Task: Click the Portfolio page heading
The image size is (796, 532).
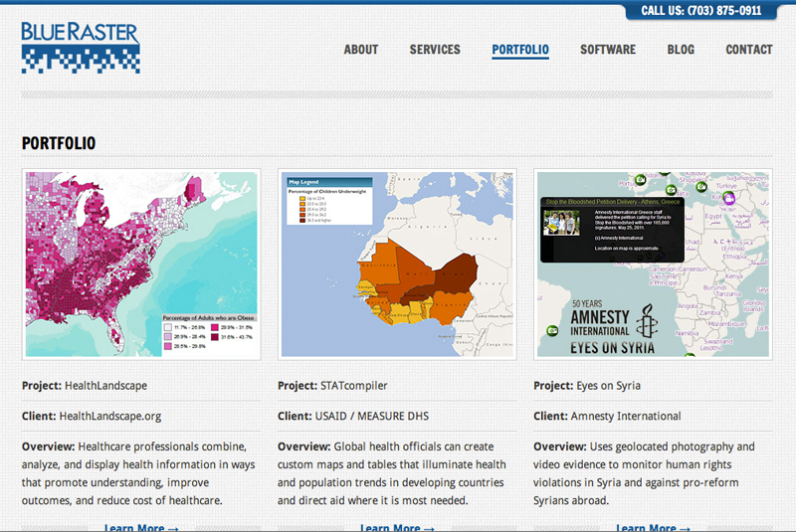Action: click(x=59, y=143)
